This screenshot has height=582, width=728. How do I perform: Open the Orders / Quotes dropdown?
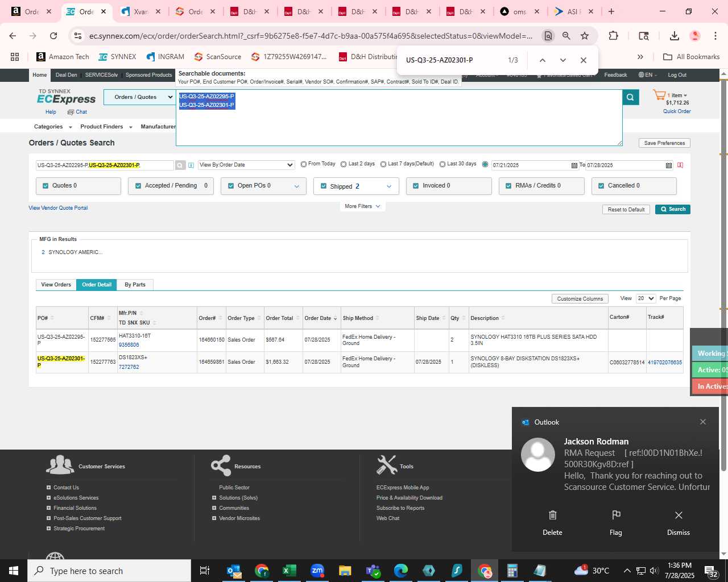(x=140, y=97)
